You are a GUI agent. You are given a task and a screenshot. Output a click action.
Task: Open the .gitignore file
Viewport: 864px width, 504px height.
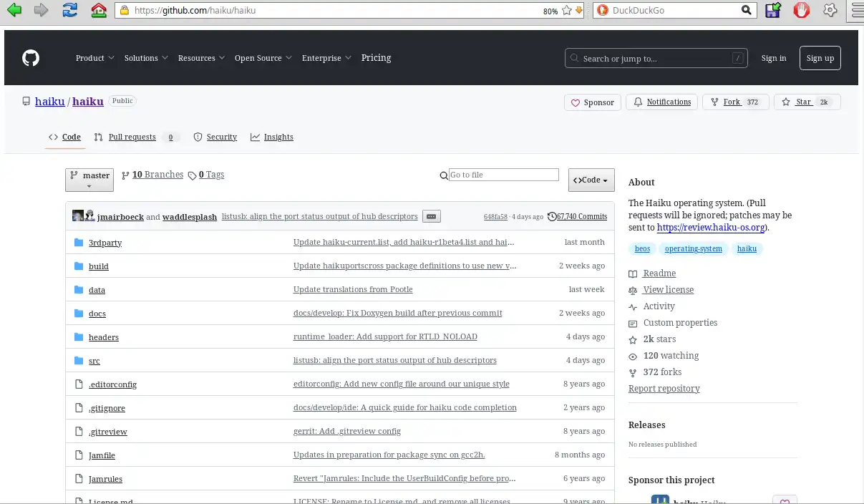tap(107, 408)
